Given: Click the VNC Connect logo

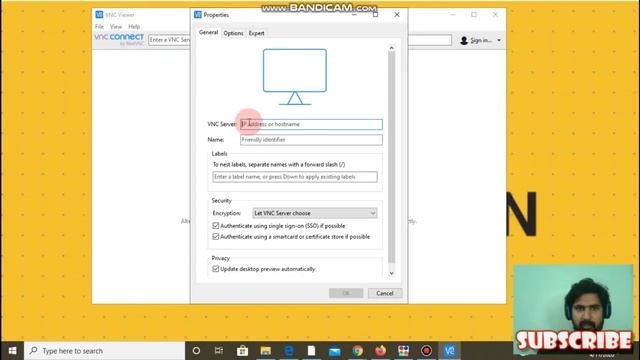Looking at the screenshot, I should (x=119, y=39).
